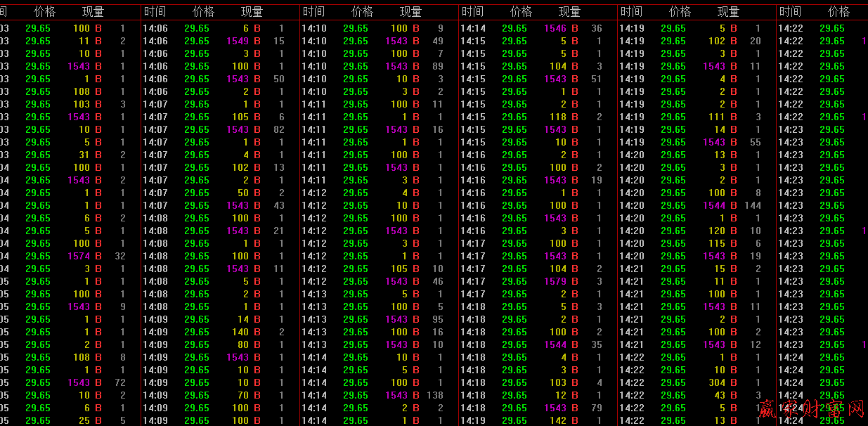Click the 时间 header above the 14:19 rows
This screenshot has height=426, width=868.
pos(631,12)
